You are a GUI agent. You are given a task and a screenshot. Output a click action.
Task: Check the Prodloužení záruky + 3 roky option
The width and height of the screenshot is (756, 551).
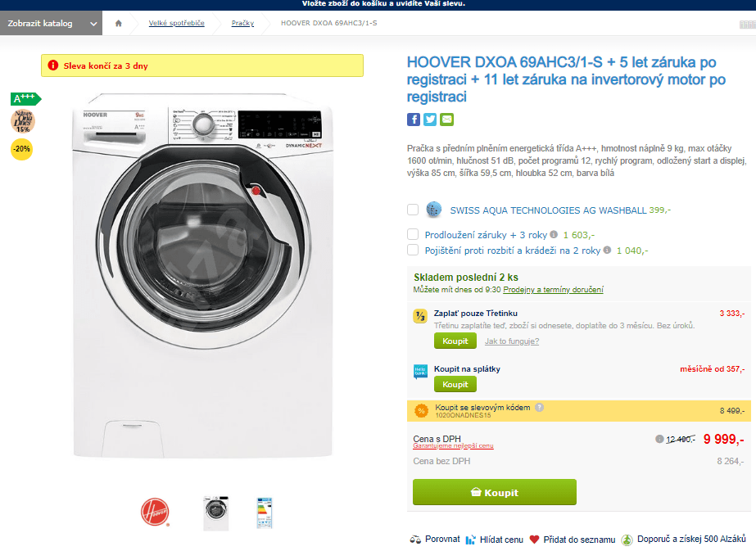coord(413,234)
